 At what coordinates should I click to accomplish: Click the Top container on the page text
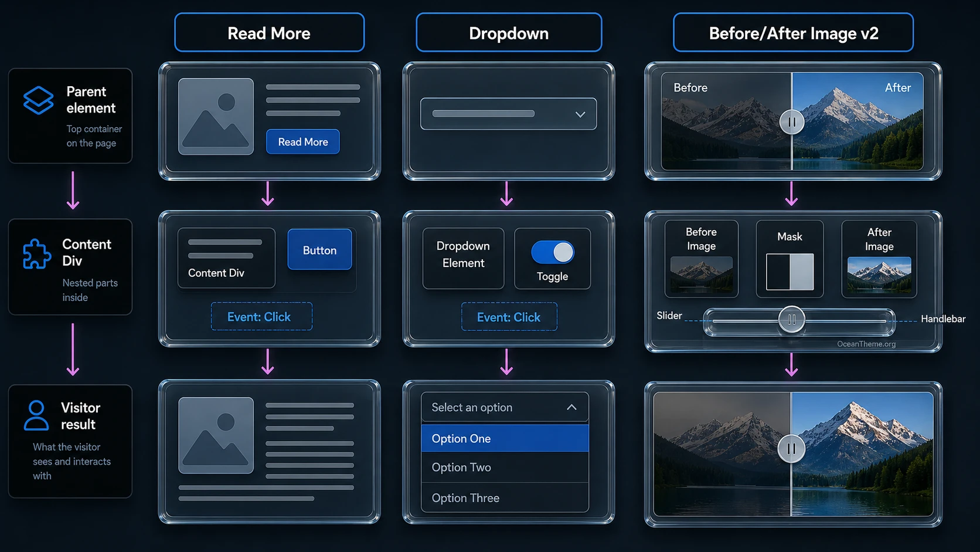pyautogui.click(x=94, y=136)
